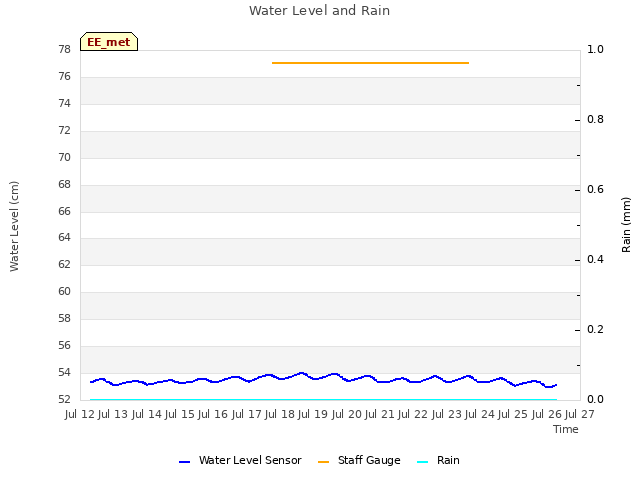The width and height of the screenshot is (640, 480).
Task: Click the 60 water level axis value
Action: coord(64,291)
